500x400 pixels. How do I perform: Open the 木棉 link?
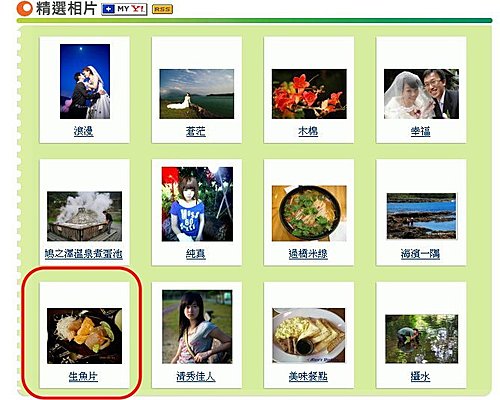308,131
